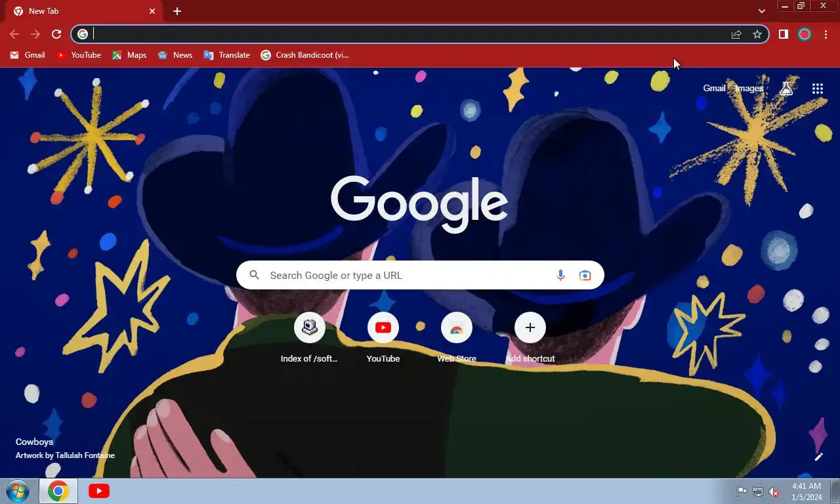The image size is (840, 504).
Task: Open the Index of /soft... shortcut
Action: [309, 339]
